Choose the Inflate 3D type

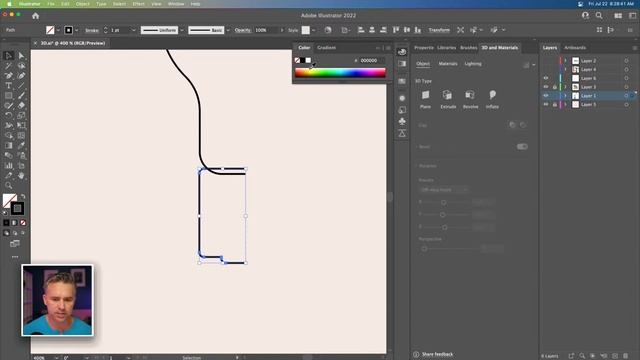pyautogui.click(x=492, y=99)
